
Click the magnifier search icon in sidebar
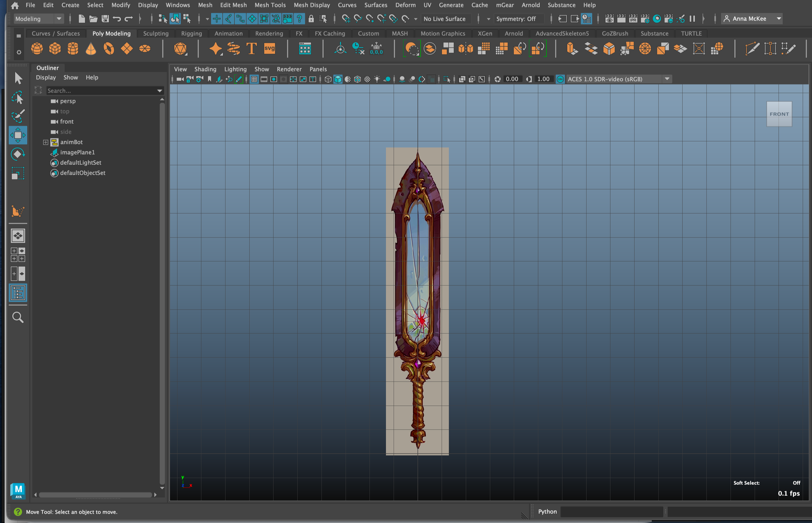click(18, 317)
